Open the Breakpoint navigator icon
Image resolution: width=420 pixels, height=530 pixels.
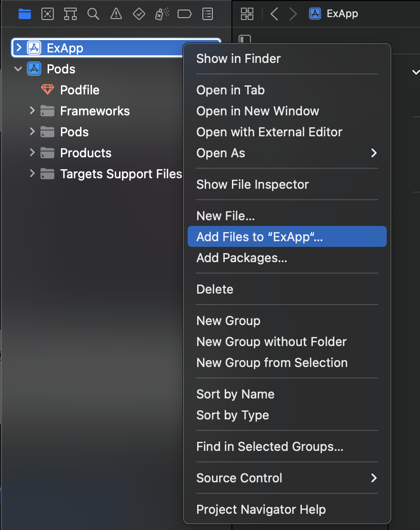pos(184,14)
